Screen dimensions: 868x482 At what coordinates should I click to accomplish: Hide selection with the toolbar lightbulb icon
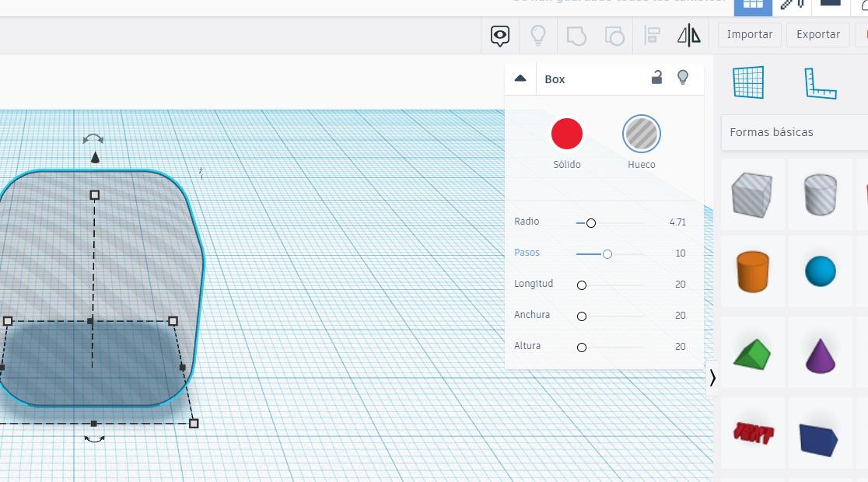coord(538,36)
